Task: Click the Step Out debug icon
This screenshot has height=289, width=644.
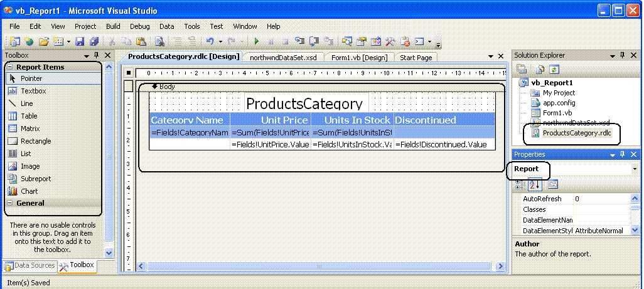Action: tap(328, 41)
